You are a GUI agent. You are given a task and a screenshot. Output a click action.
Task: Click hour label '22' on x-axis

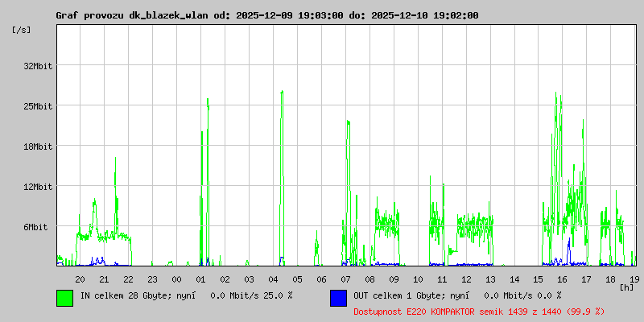[129, 279]
